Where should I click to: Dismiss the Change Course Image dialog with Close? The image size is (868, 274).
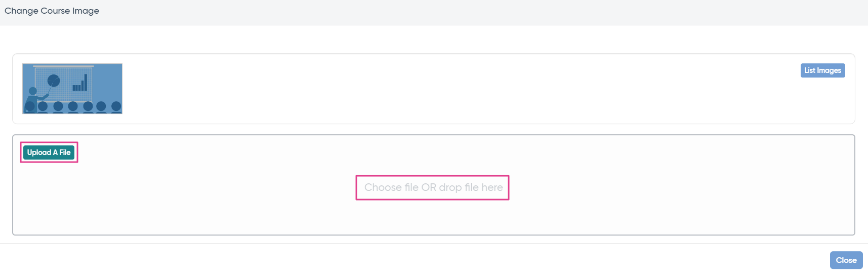[x=846, y=260]
